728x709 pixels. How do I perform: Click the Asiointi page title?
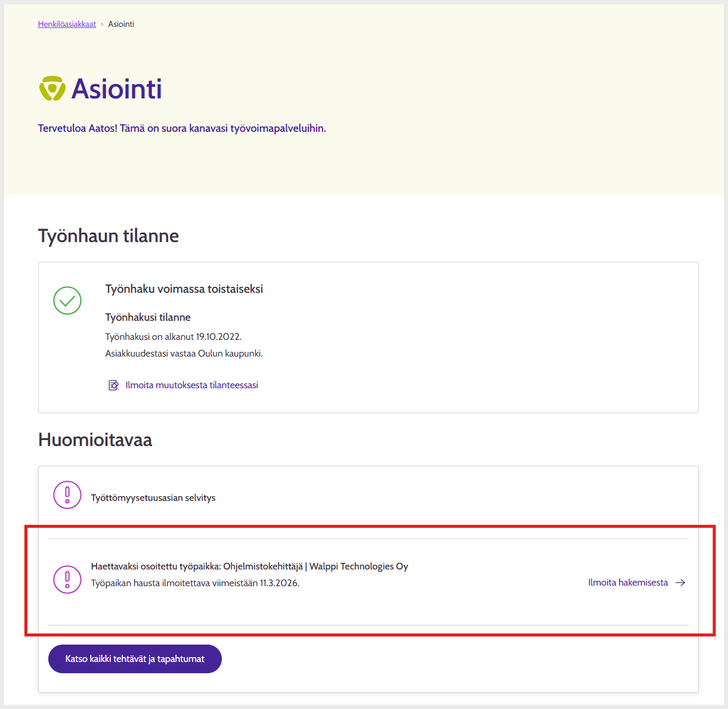tap(117, 89)
